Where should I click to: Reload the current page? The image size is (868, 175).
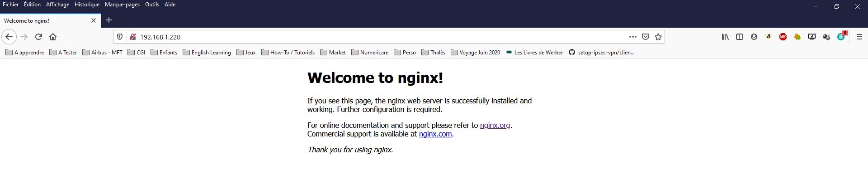point(39,37)
